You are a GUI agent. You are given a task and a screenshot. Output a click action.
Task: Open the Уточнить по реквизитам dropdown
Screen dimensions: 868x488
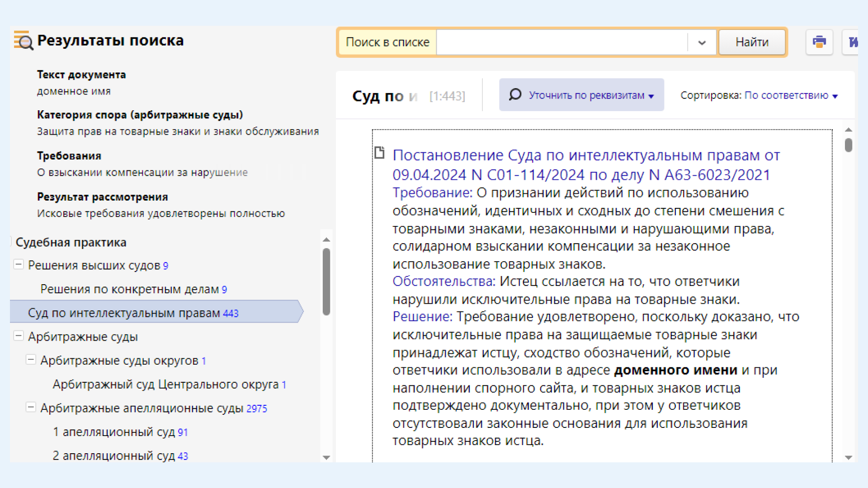coord(581,95)
